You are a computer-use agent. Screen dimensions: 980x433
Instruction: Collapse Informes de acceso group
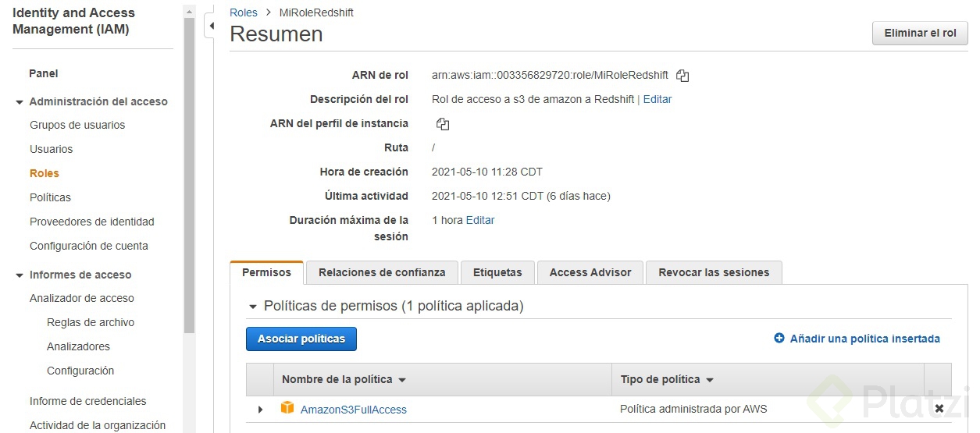pos(20,275)
